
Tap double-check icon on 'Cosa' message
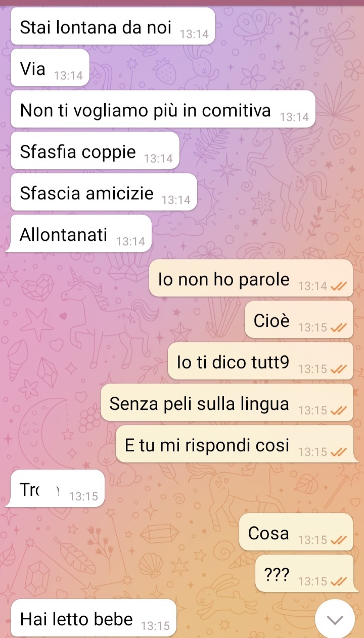(x=339, y=540)
